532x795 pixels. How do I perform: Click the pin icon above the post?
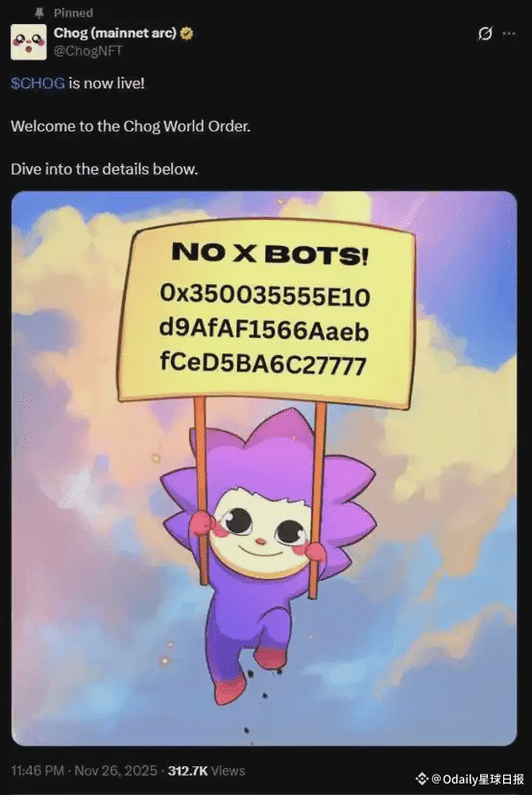(39, 13)
